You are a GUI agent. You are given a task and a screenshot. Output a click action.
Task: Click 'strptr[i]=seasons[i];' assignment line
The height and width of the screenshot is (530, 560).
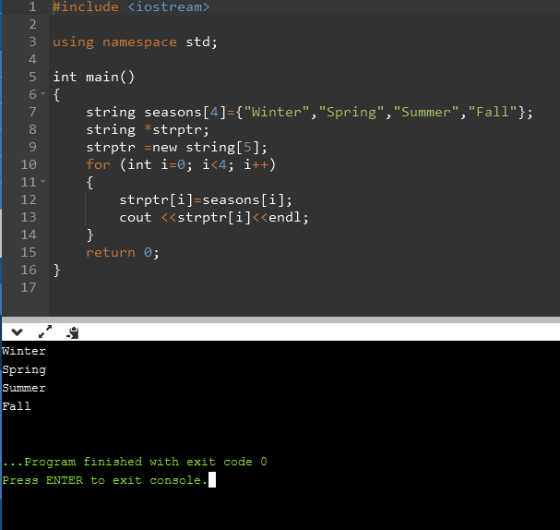tap(206, 200)
